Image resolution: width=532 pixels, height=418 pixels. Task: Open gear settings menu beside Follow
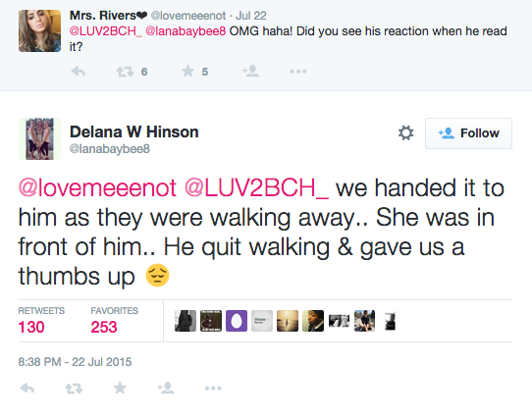pyautogui.click(x=405, y=133)
